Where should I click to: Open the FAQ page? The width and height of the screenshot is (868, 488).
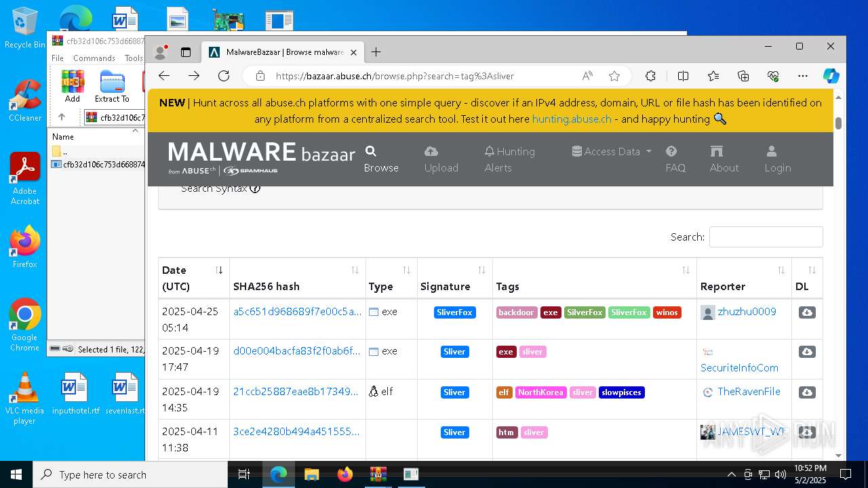point(675,159)
